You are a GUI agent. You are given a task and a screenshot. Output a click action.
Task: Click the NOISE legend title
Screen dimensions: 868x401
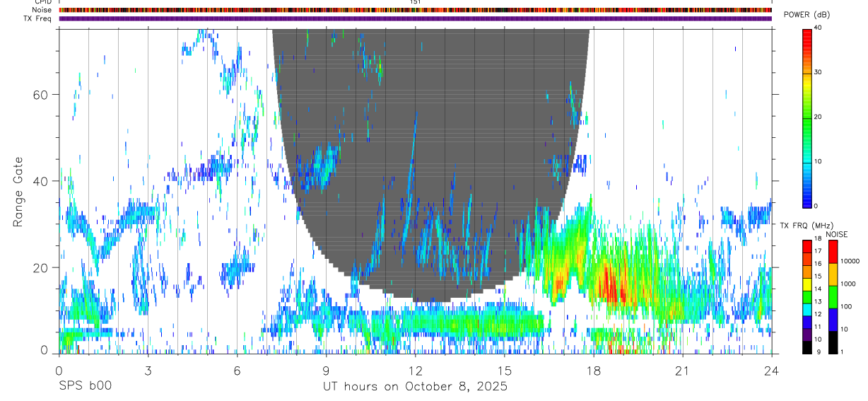[836, 234]
